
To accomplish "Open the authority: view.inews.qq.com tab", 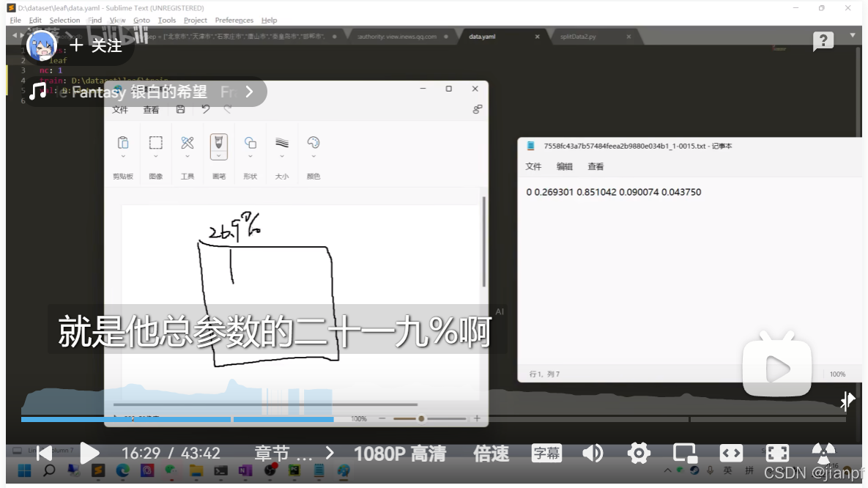I will pyautogui.click(x=397, y=37).
